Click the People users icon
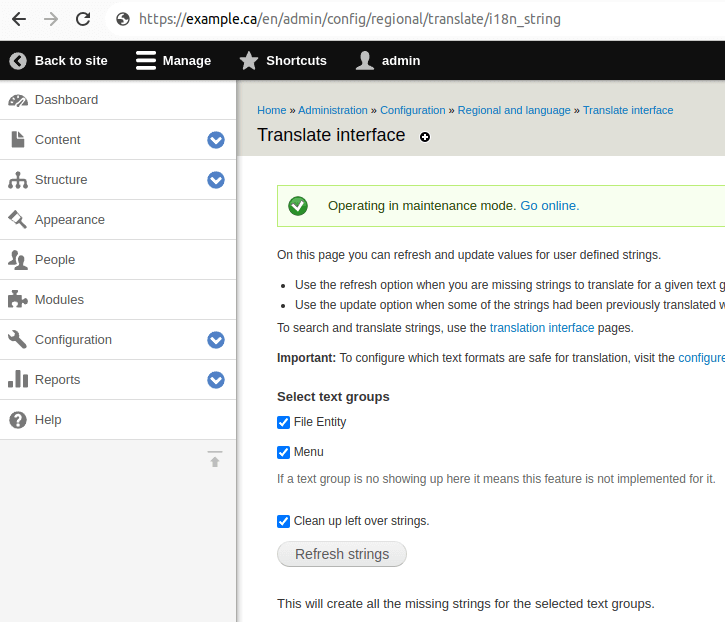Image resolution: width=725 pixels, height=622 pixels. [x=18, y=260]
